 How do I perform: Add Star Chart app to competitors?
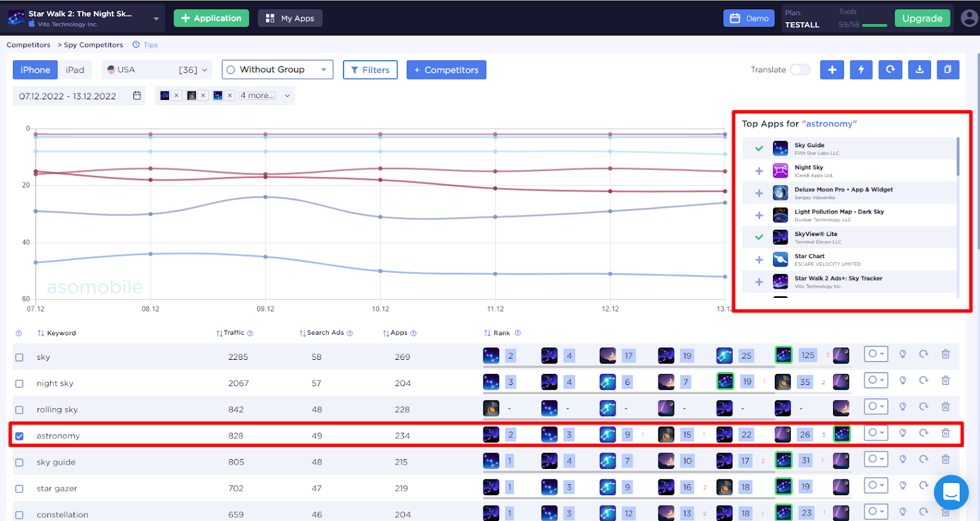[759, 260]
